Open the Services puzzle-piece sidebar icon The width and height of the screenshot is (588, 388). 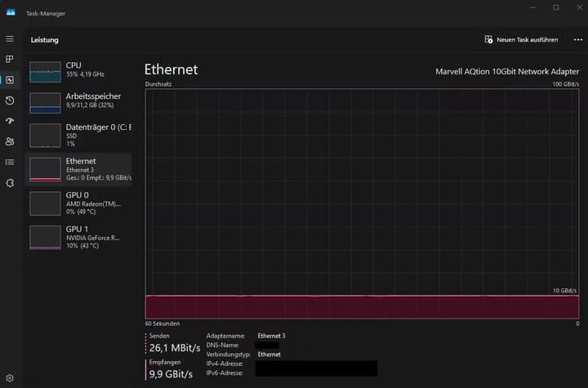(10, 182)
